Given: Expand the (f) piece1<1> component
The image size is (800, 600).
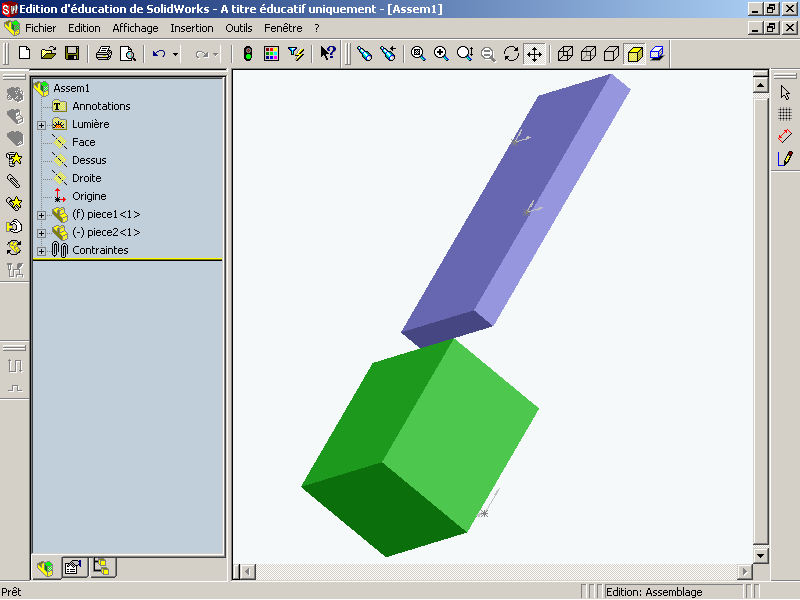Looking at the screenshot, I should coord(41,215).
